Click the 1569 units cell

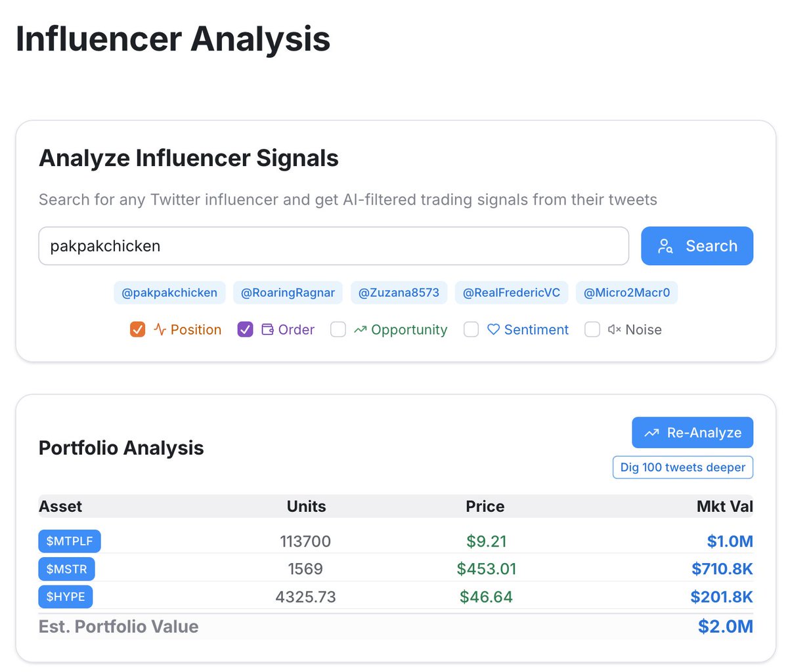point(305,569)
